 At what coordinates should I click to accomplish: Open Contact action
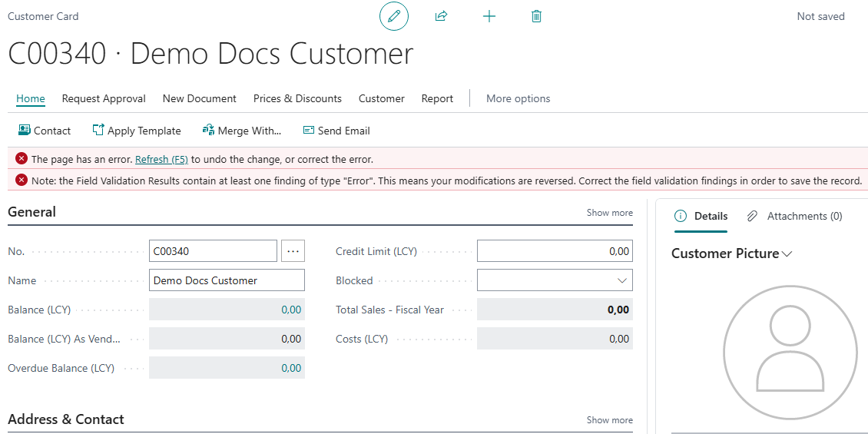(x=45, y=131)
